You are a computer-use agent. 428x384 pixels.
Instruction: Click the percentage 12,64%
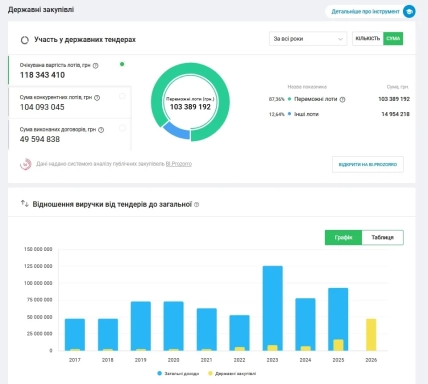click(x=277, y=114)
